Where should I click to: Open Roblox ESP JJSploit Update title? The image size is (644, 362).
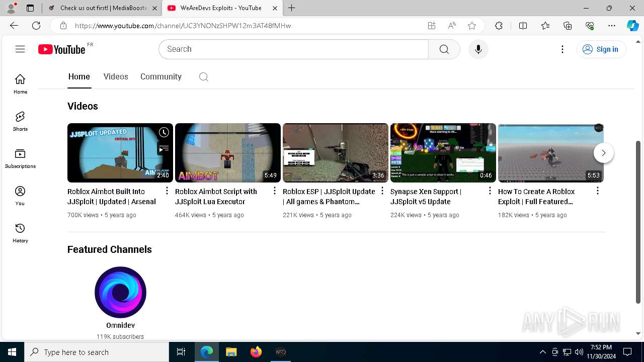coord(329,197)
